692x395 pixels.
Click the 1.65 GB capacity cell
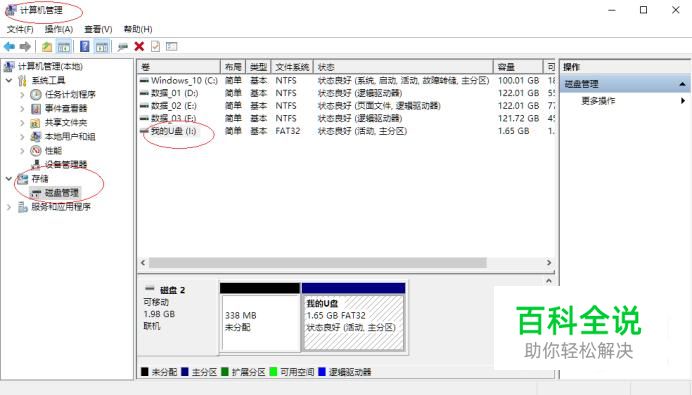click(x=513, y=131)
